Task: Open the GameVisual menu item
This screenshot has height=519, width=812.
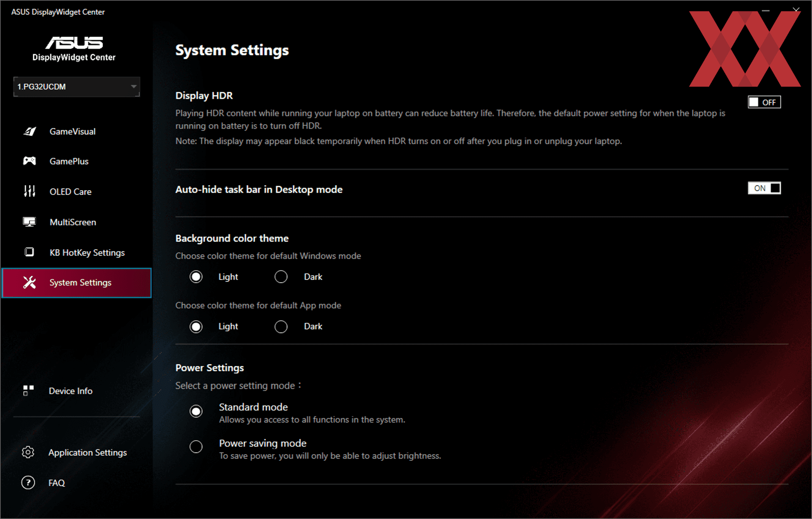Action: pyautogui.click(x=77, y=132)
